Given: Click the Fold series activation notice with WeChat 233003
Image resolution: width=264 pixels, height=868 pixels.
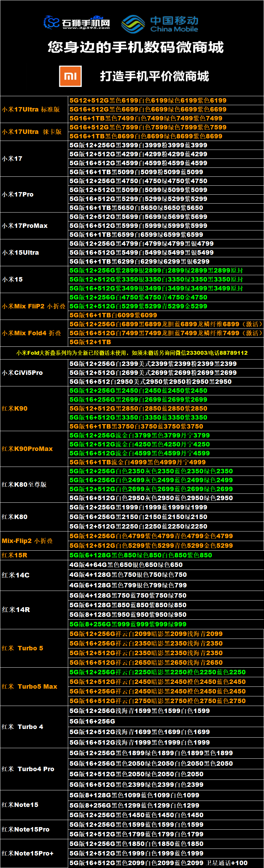Looking at the screenshot, I should click(x=132, y=353).
